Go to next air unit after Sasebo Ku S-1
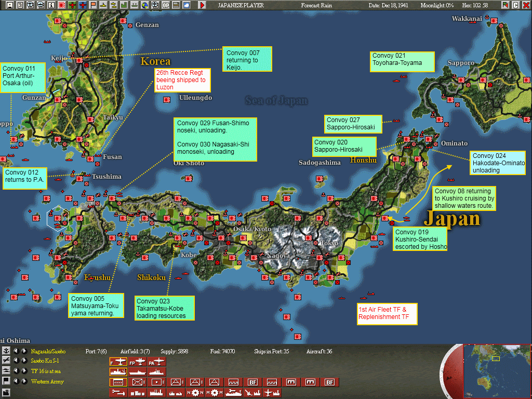The width and height of the screenshot is (532, 399). 24,361
